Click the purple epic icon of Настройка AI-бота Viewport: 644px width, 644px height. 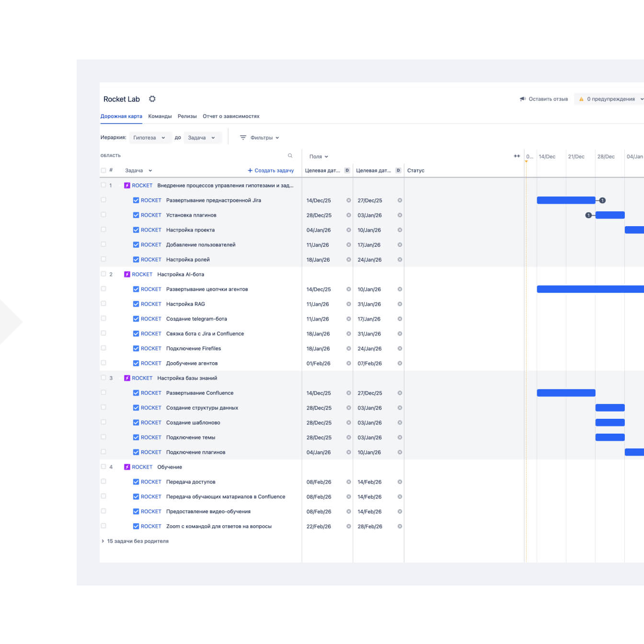(x=127, y=275)
